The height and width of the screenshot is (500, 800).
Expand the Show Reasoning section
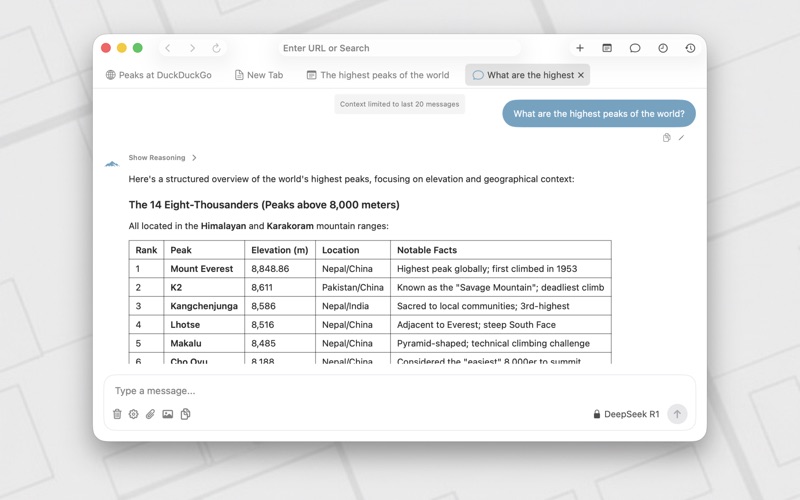[x=162, y=158]
